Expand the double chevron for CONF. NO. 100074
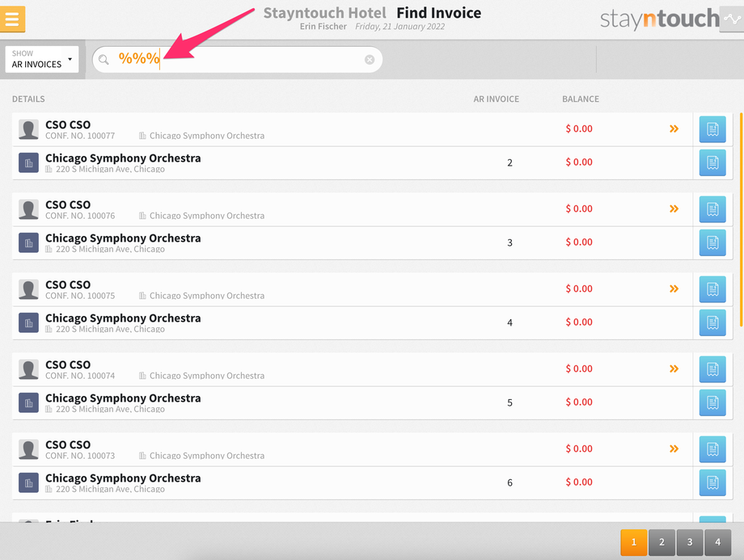 [x=674, y=368]
